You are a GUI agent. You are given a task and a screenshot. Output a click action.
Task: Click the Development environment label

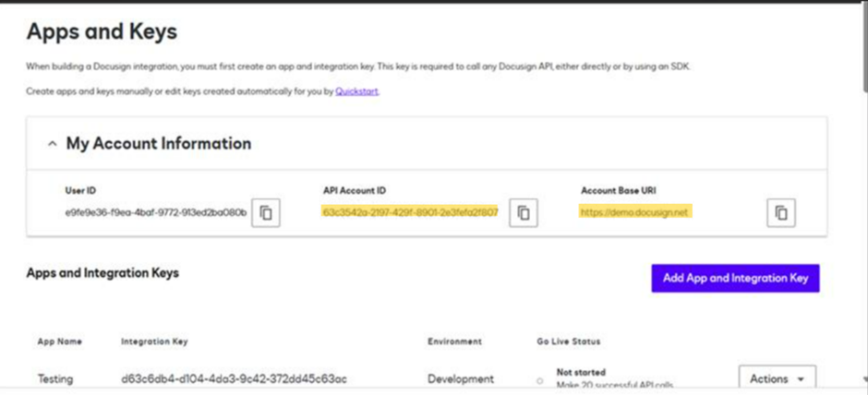pyautogui.click(x=460, y=379)
